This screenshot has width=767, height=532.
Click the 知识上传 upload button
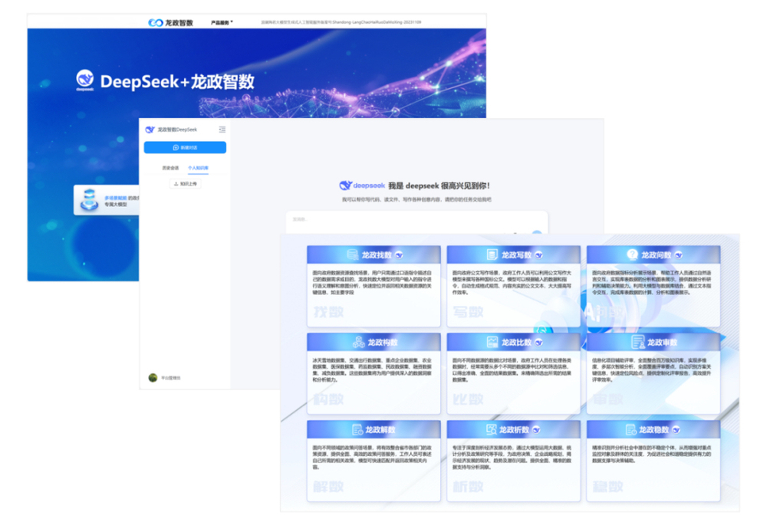pos(186,184)
